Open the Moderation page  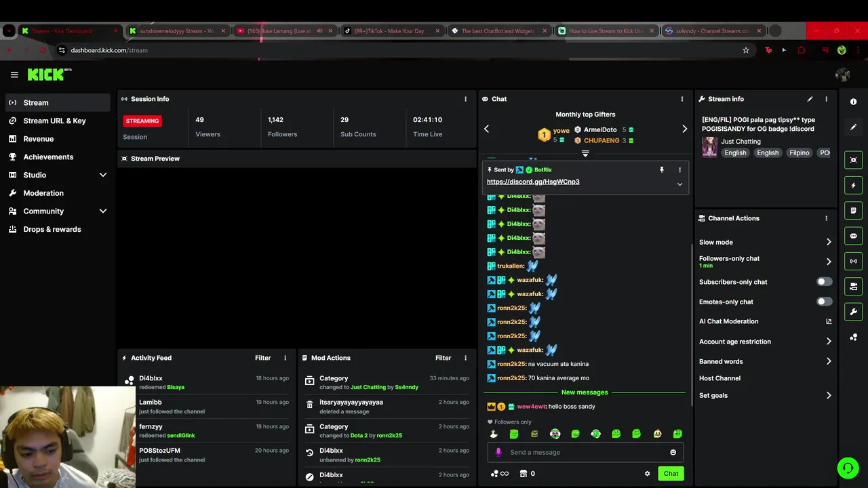(x=57, y=193)
